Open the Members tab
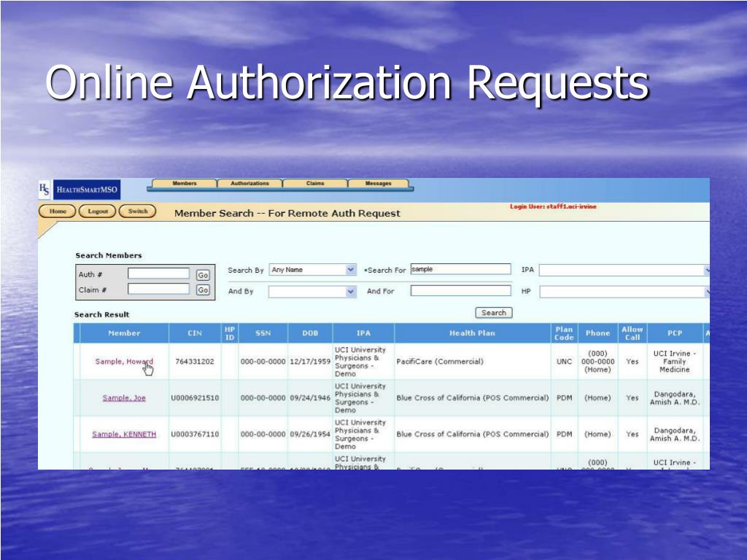This screenshot has width=747, height=560. pos(185,183)
